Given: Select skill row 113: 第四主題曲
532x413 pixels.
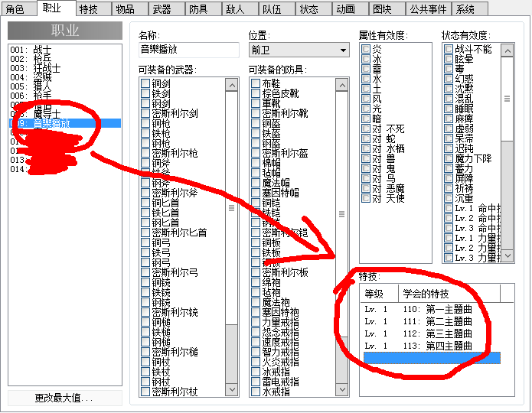Looking at the screenshot, I should [432, 346].
